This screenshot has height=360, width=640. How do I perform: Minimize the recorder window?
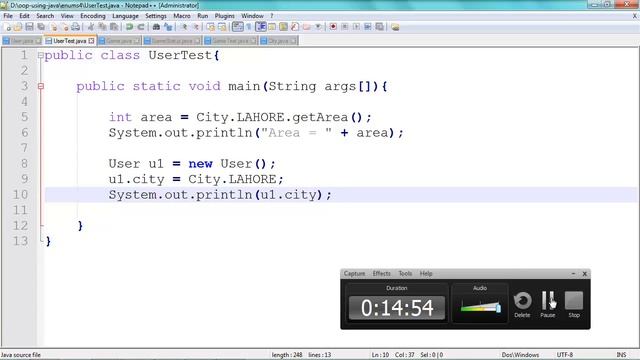tap(573, 273)
